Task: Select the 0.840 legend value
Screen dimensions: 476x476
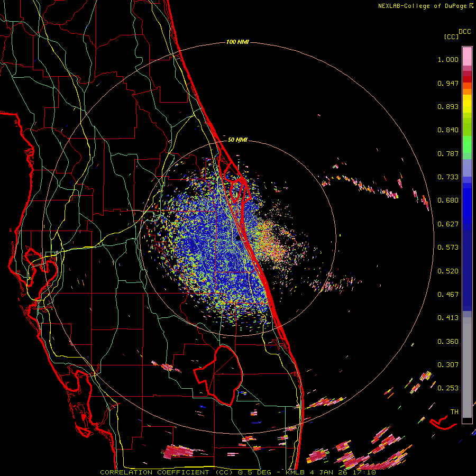Action: tap(448, 130)
